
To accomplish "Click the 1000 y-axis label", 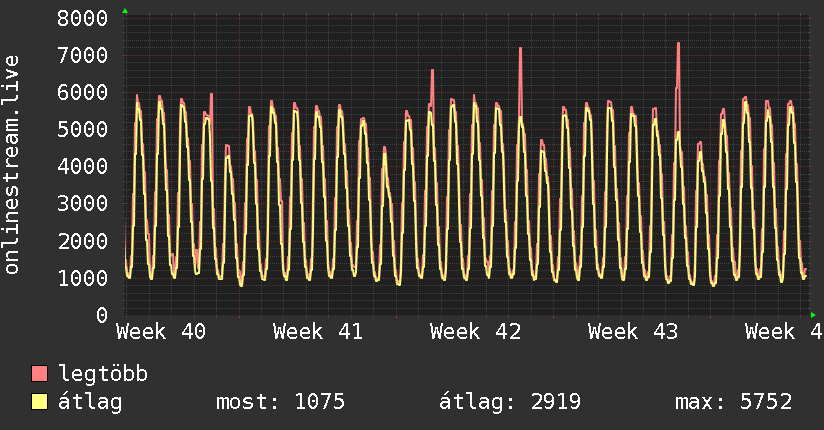I will [x=83, y=278].
